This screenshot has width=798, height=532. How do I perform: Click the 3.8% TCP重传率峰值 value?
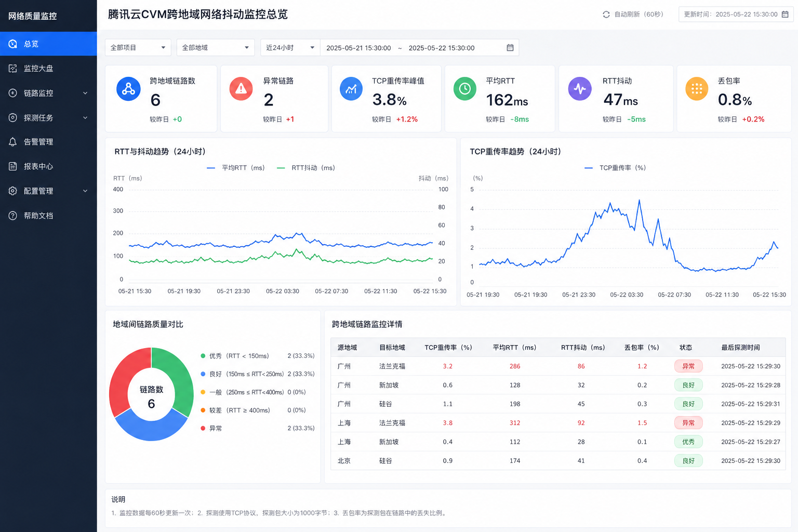pos(390,100)
